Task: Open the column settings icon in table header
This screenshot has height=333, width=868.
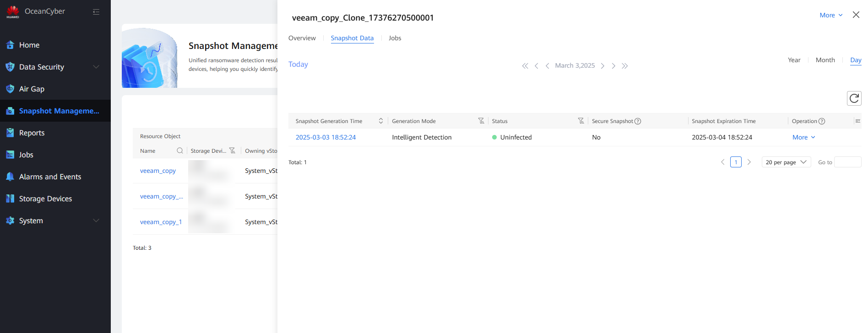Action: point(857,121)
